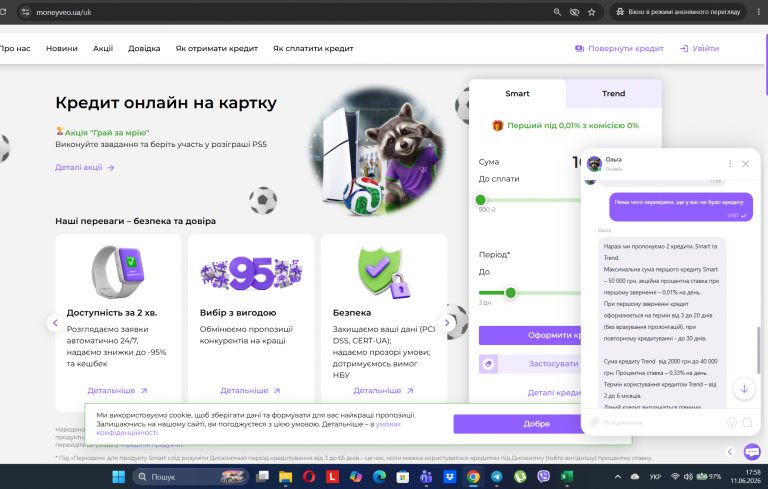Click the site info icon beside the URL

click(25, 12)
